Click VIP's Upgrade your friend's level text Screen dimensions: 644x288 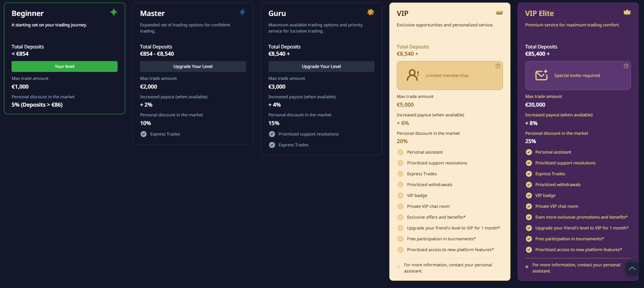pyautogui.click(x=454, y=228)
